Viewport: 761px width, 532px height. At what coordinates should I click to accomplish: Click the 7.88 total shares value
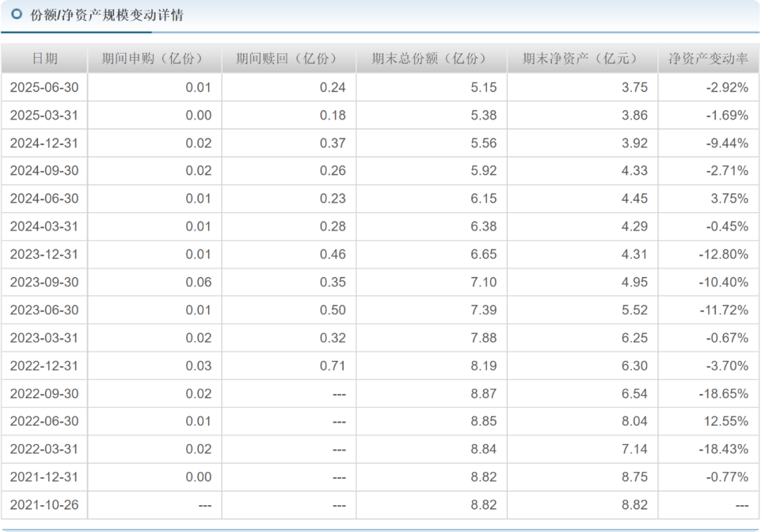[x=483, y=338]
